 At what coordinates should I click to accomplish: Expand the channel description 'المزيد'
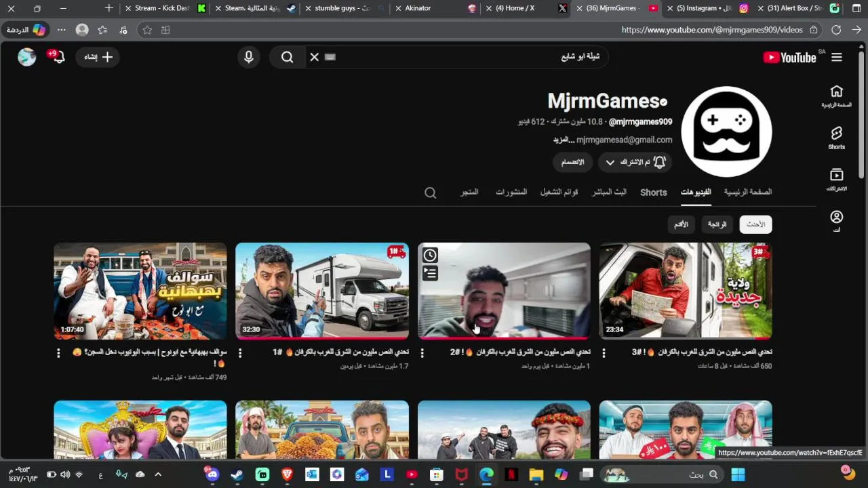coord(564,140)
